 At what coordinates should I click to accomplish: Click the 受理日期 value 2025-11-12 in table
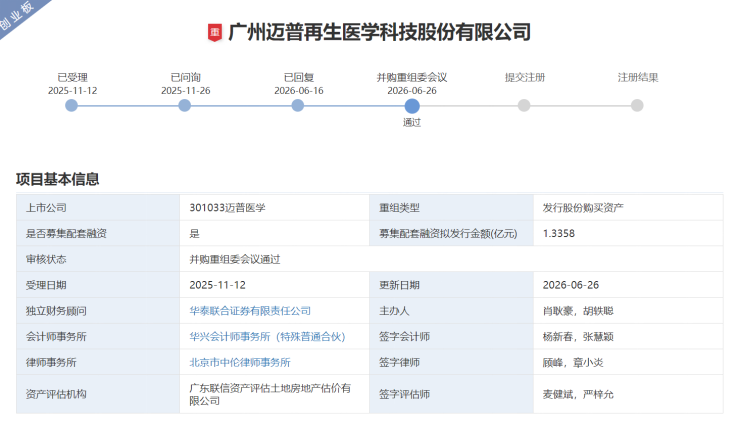[218, 285]
